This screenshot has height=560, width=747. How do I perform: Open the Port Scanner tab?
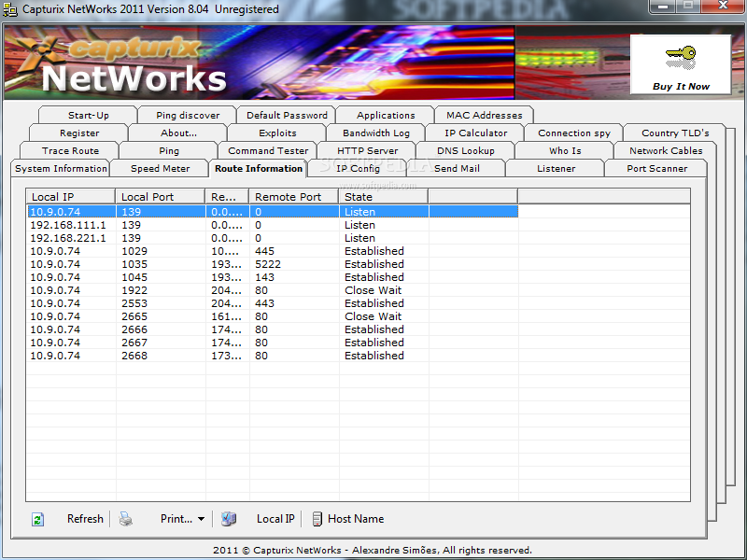coord(657,168)
